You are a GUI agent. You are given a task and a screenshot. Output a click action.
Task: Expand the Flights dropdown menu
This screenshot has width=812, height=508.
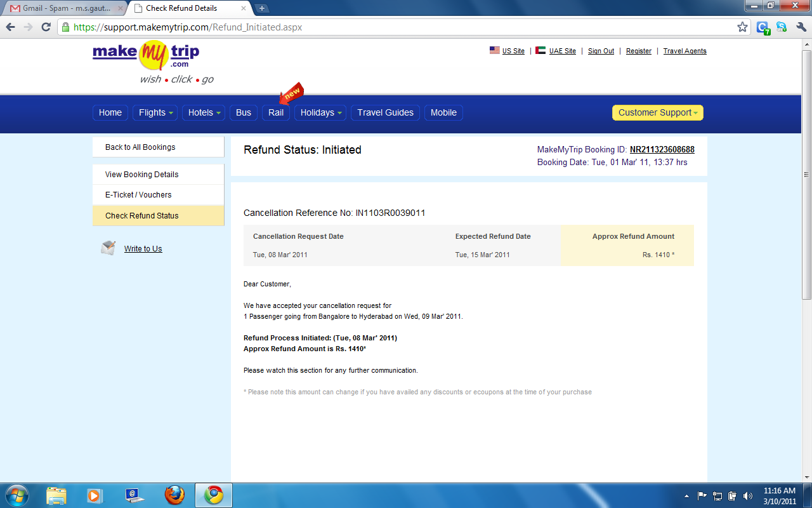155,112
